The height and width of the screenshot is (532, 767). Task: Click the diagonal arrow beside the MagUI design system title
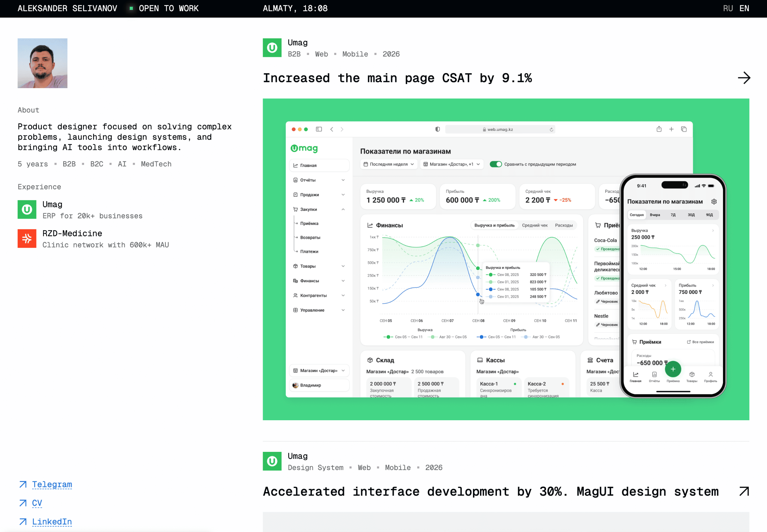[744, 491]
